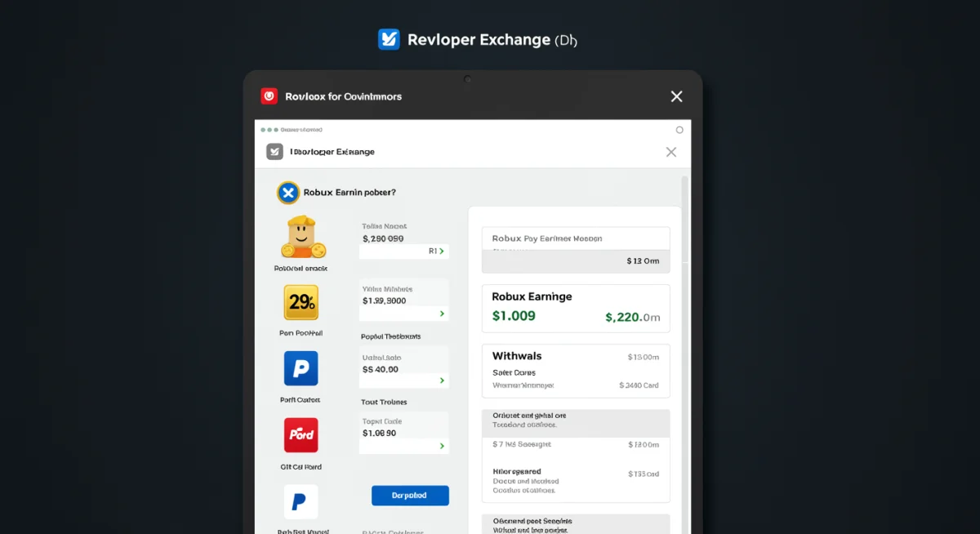The width and height of the screenshot is (980, 534).
Task: Click the small circle indicator in top-right corner
Action: (679, 130)
